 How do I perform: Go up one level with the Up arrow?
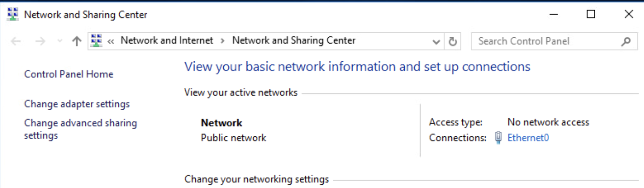pos(76,41)
